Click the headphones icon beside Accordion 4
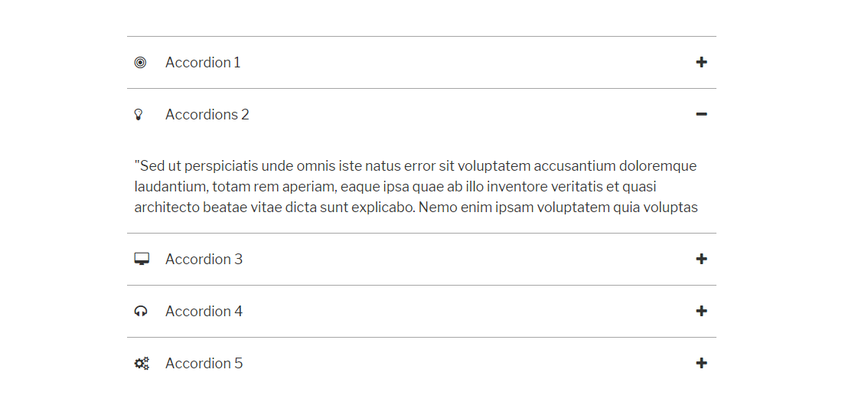Viewport: 868px width, 402px height. pos(141,311)
